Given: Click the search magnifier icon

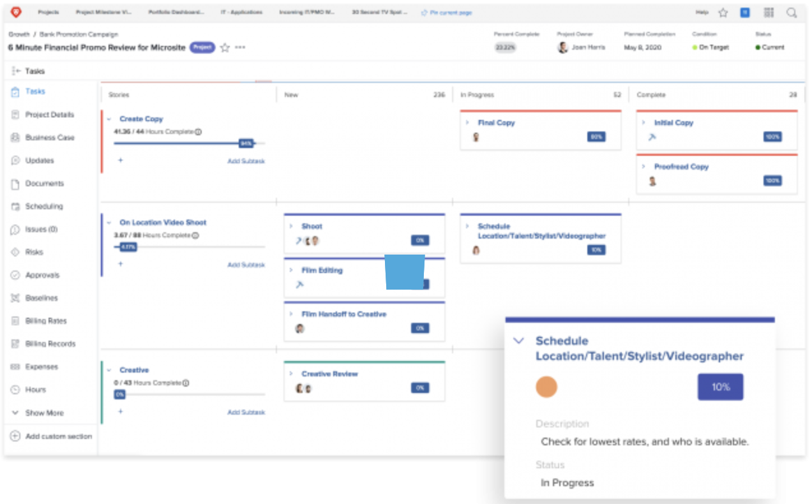Looking at the screenshot, I should tap(792, 12).
